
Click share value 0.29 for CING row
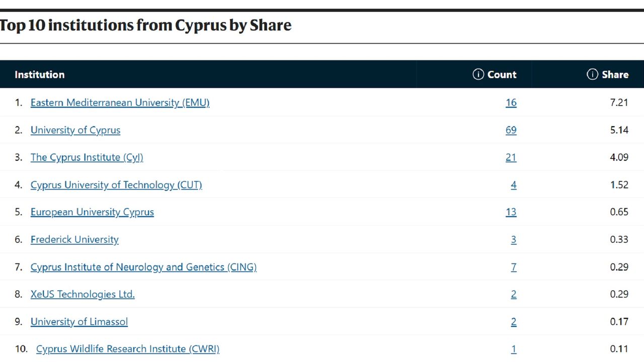[619, 267]
